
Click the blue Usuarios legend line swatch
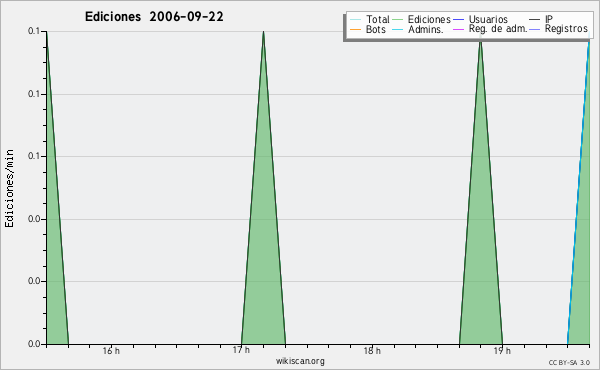(x=458, y=20)
